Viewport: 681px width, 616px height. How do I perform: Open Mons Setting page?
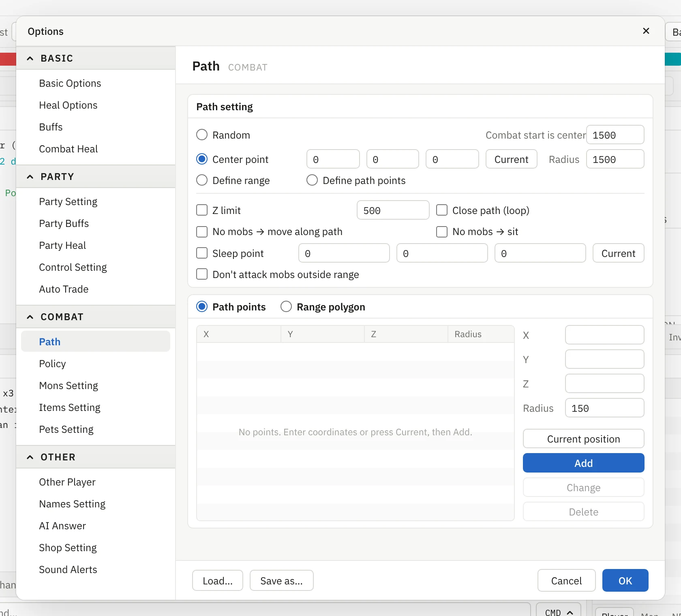pos(96,385)
